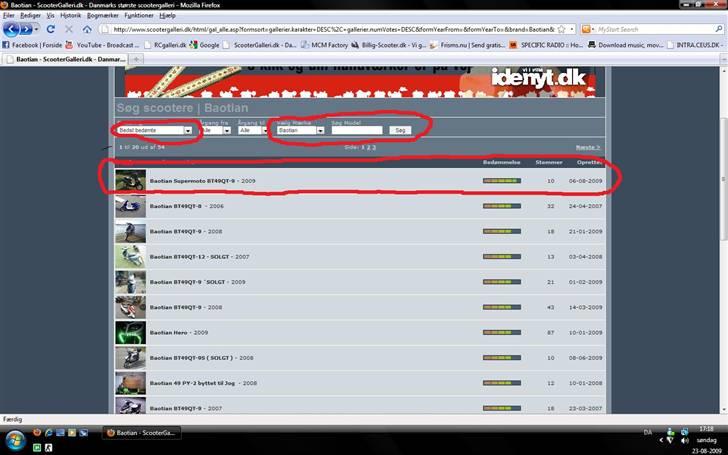
Task: Open the Home page icon in toolbar
Action: click(x=87, y=29)
